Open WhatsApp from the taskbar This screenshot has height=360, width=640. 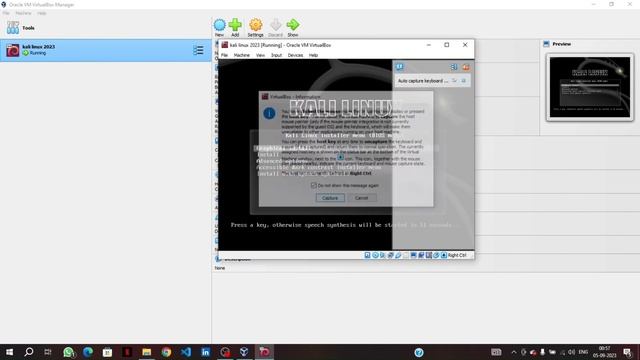(68, 352)
